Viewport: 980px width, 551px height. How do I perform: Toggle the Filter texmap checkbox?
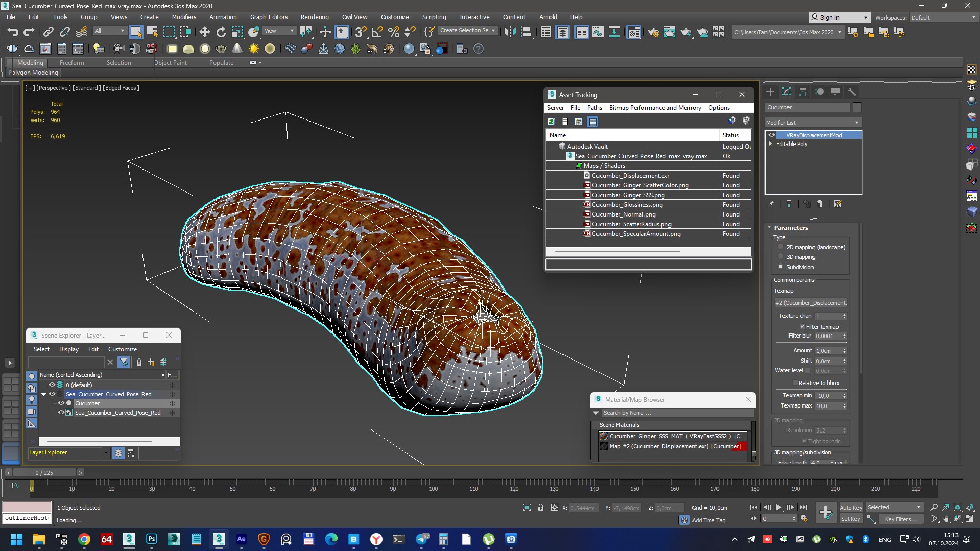tap(802, 327)
